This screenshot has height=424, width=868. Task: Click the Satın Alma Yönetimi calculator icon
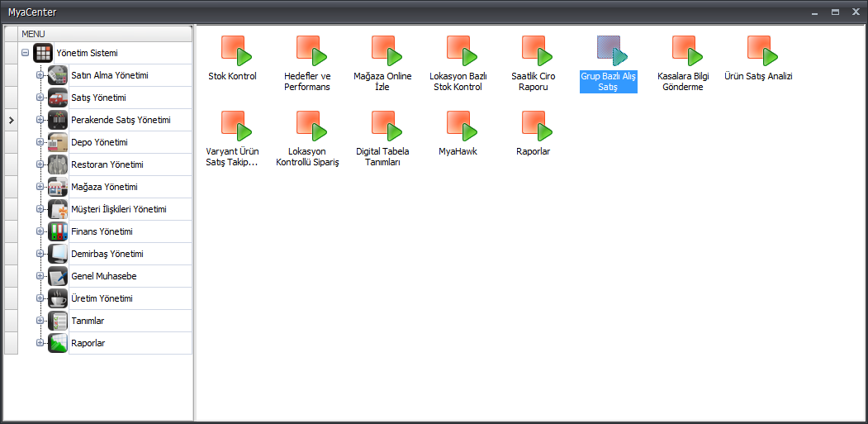point(58,75)
